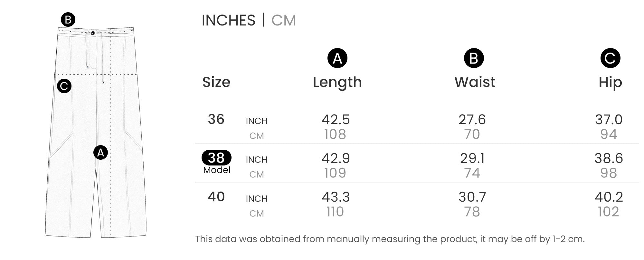Click the drawstring button on the waistband

[93, 33]
